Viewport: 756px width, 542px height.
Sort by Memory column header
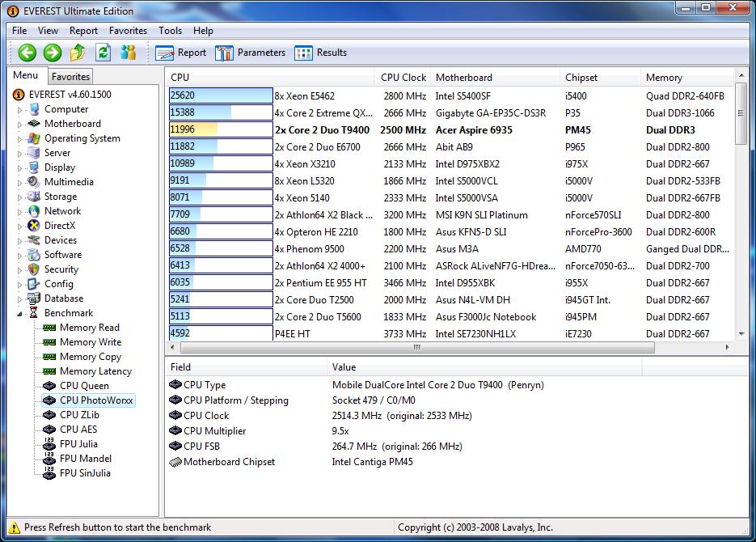tap(688, 77)
